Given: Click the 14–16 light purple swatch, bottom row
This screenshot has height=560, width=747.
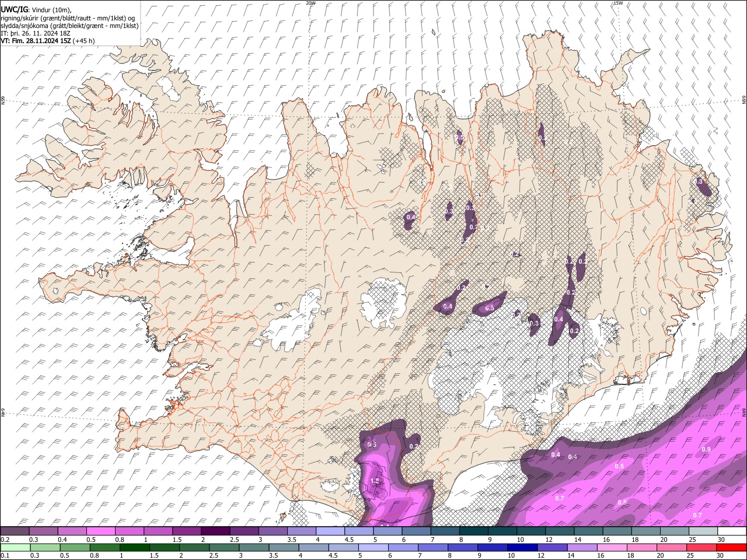Looking at the screenshot, I should coord(582,547).
